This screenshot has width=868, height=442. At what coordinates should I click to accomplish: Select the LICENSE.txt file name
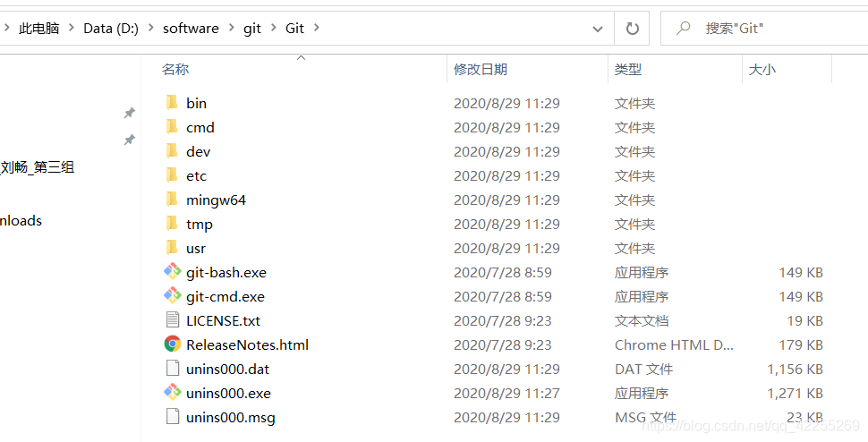tap(223, 321)
